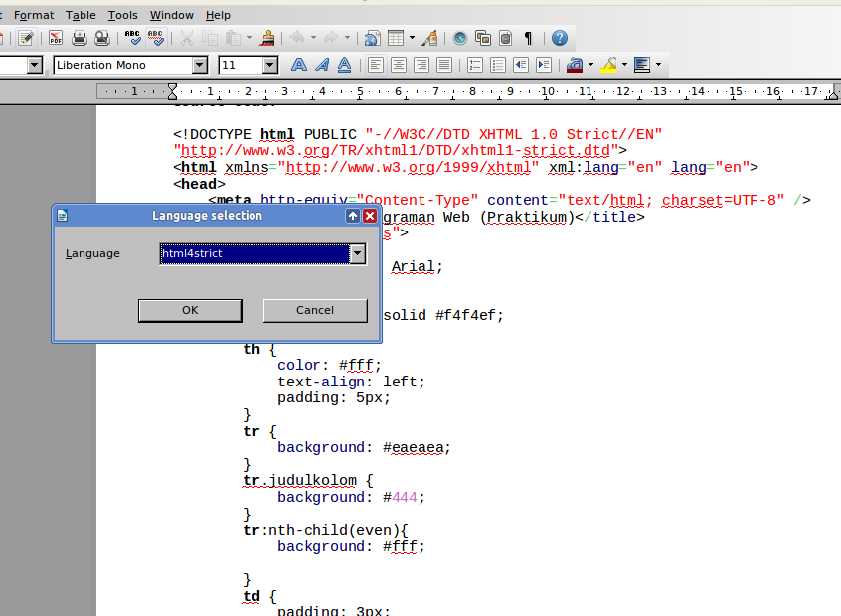Click the Undo arrow

point(297,38)
